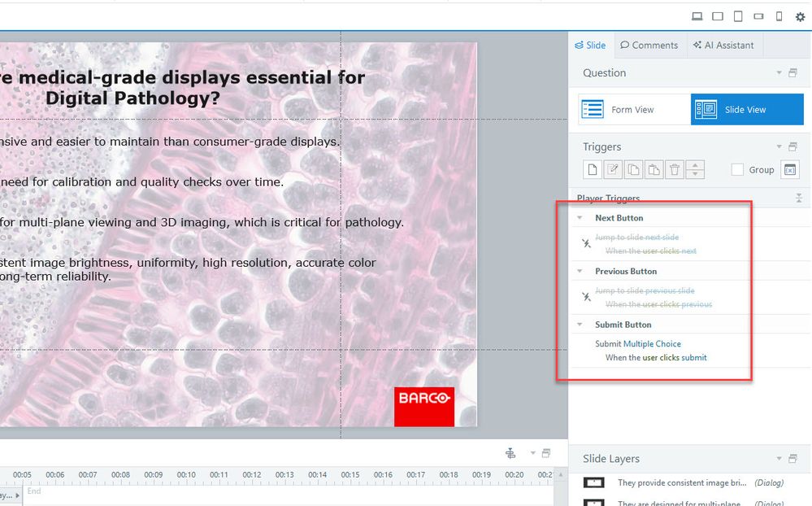The width and height of the screenshot is (812, 506).
Task: Open the Comments tab
Action: click(x=649, y=46)
